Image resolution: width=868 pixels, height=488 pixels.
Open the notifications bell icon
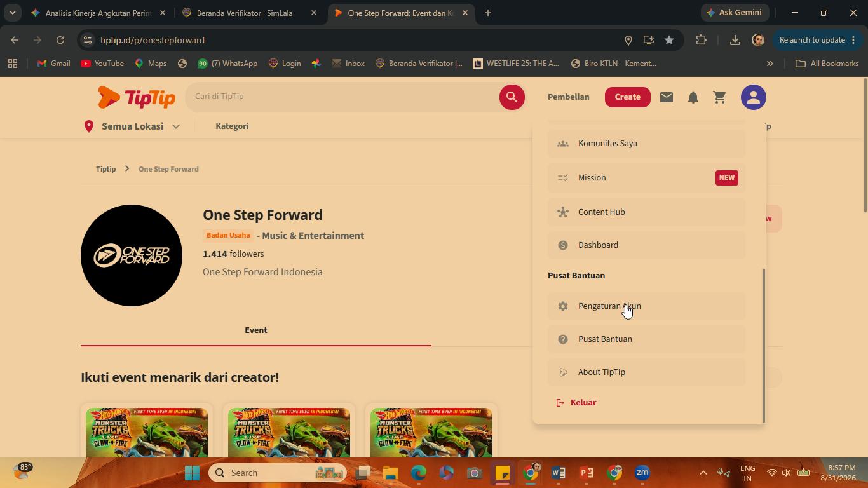coord(693,97)
